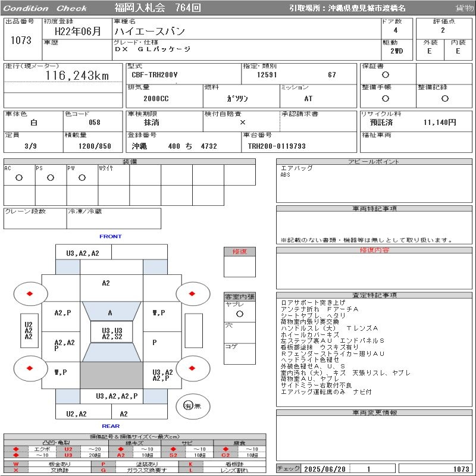476x476 pixels.
Task: Click the 修復 header box
Action: 240,251
